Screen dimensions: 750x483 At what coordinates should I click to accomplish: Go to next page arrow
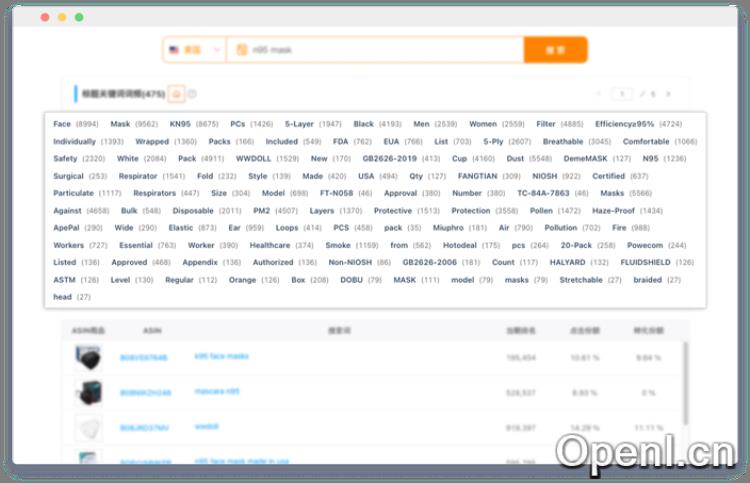pos(668,94)
